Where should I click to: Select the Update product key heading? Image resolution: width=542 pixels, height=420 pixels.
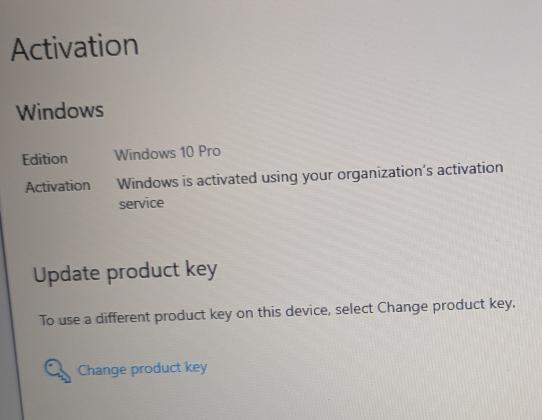(125, 272)
